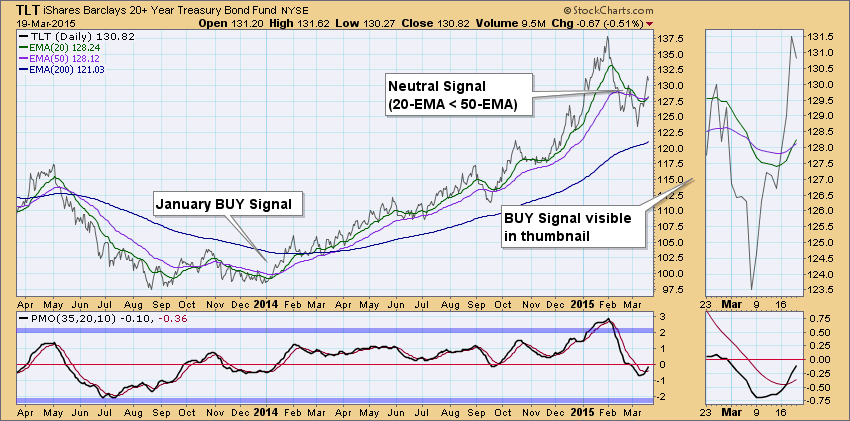This screenshot has height=421, width=850.
Task: Click the 120.0 price axis label
Action: pos(670,148)
